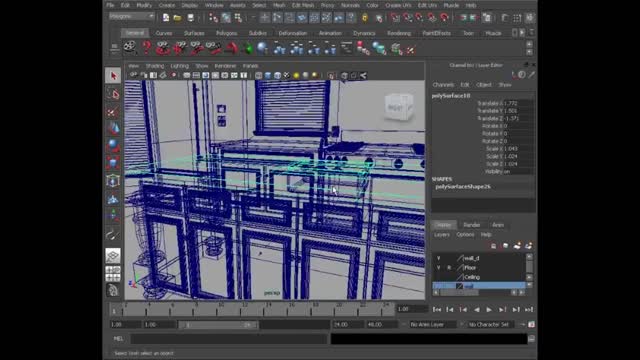640x360 pixels.
Task: Toggle the R reference state of Floor layer
Action: [449, 268]
